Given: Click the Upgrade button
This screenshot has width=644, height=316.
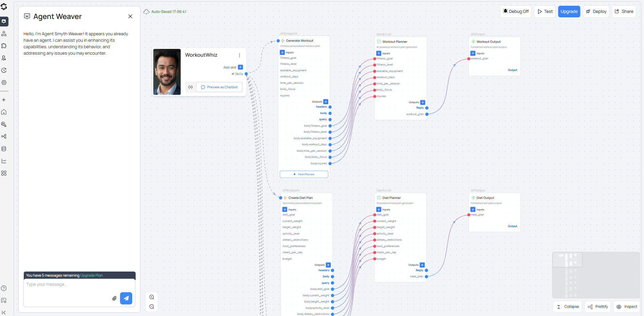Looking at the screenshot, I should (569, 12).
